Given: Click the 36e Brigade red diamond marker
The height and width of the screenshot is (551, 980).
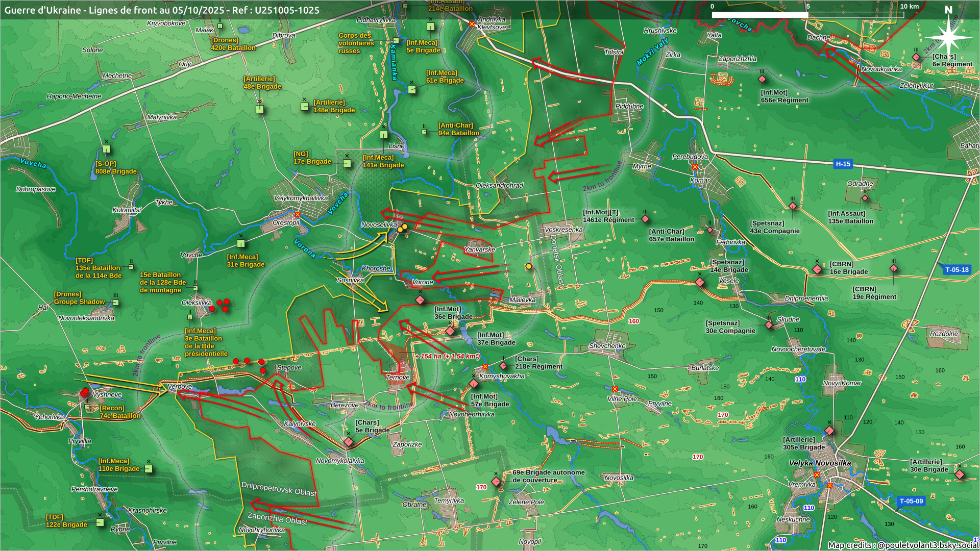Looking at the screenshot, I should point(420,300).
